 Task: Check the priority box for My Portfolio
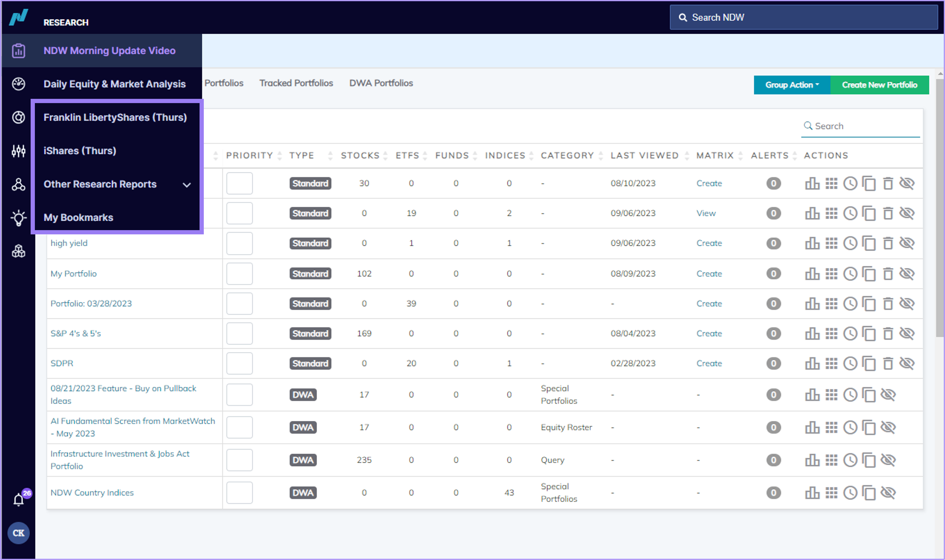tap(240, 273)
